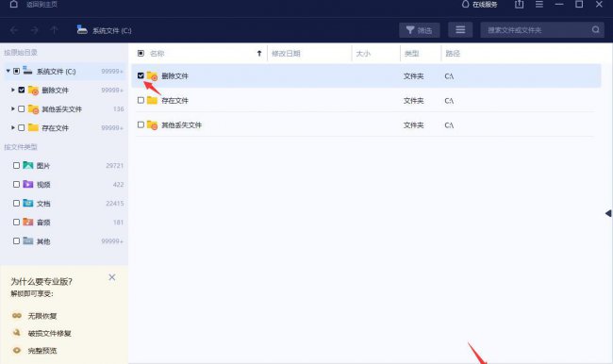Click the drive icon beside 系统文件 (C:) in the path bar

pyautogui.click(x=82, y=30)
